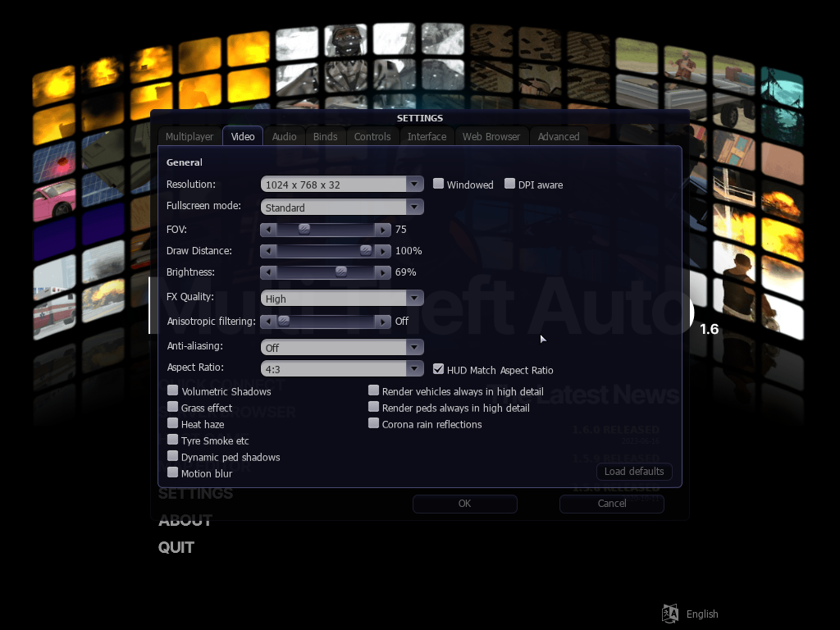Decrease Draw Distance with left arrow

268,251
